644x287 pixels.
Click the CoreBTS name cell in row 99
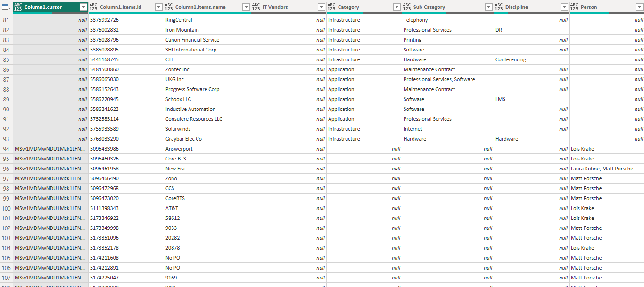click(x=207, y=198)
